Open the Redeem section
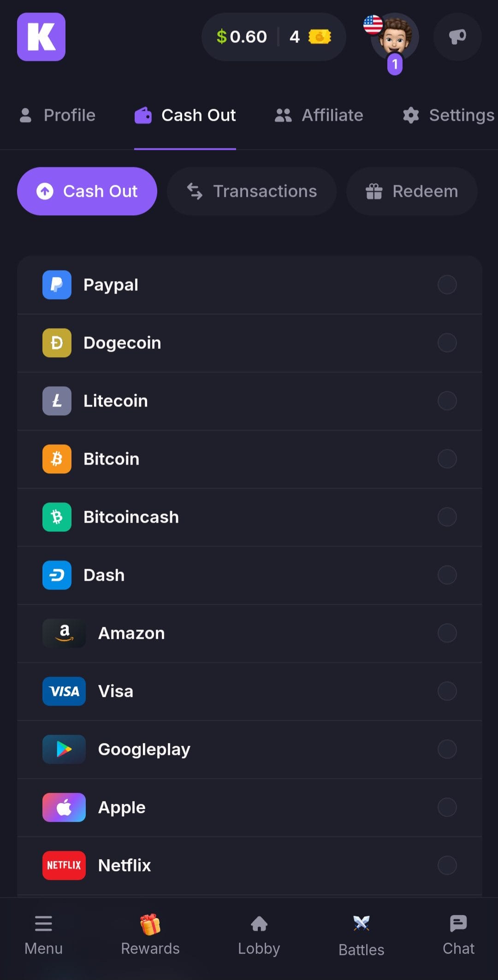 click(x=412, y=191)
